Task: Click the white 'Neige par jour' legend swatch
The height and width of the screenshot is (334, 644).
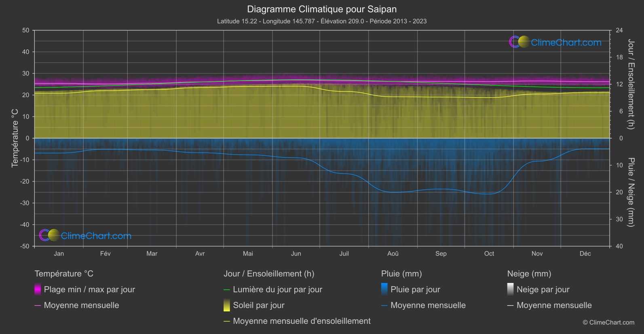Action: point(511,289)
